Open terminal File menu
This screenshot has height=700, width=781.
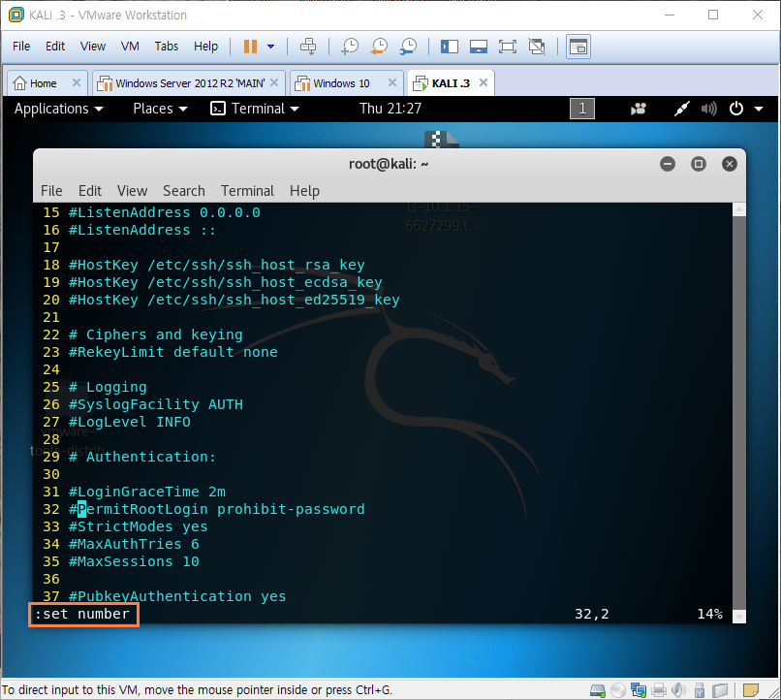click(x=51, y=191)
